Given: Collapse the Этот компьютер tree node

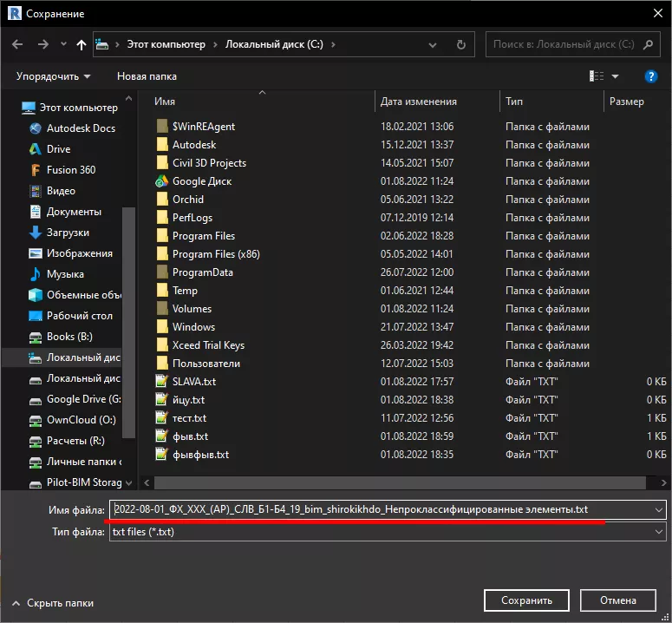Looking at the screenshot, I should pos(11,108).
